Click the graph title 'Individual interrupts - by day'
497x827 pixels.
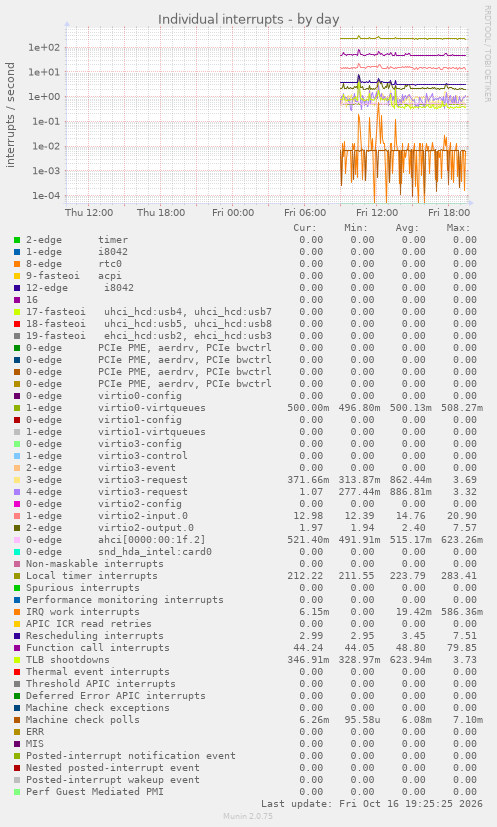click(x=248, y=20)
